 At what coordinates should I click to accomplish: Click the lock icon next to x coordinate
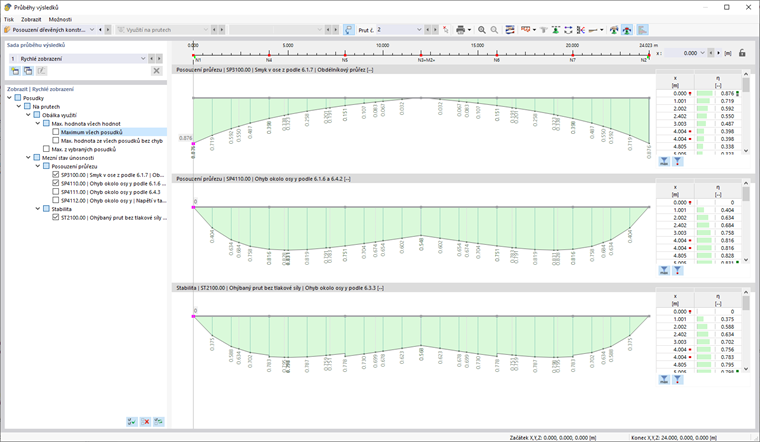pyautogui.click(x=742, y=53)
